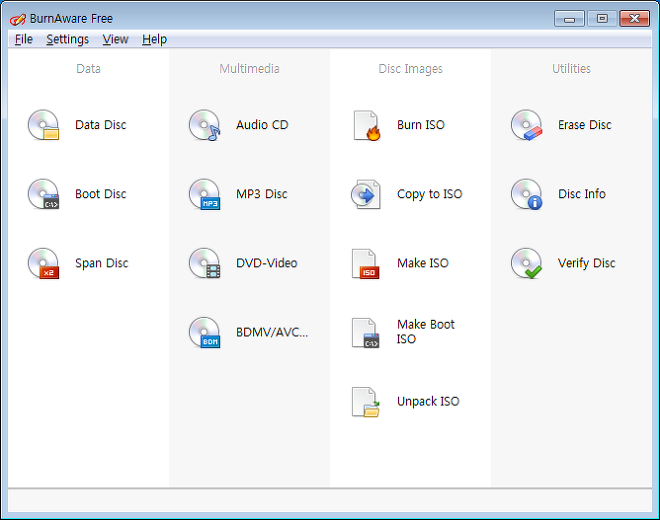Click the Make Boot ISO icon
This screenshot has width=660, height=520.
[x=365, y=333]
